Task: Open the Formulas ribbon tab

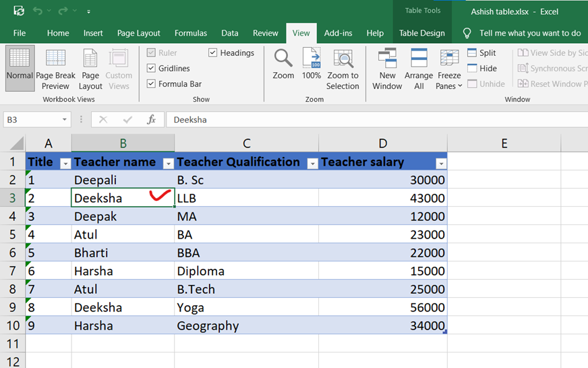Action: pyautogui.click(x=191, y=33)
